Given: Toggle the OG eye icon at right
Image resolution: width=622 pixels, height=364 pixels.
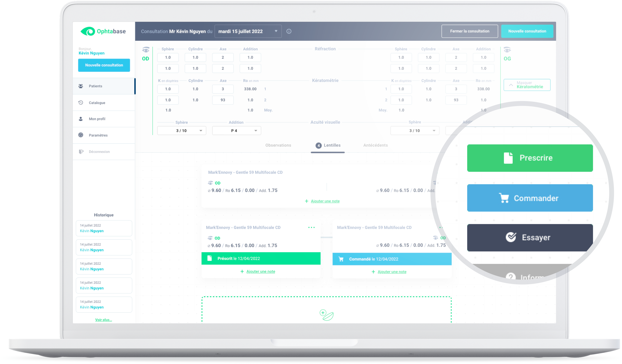Looking at the screenshot, I should [507, 50].
